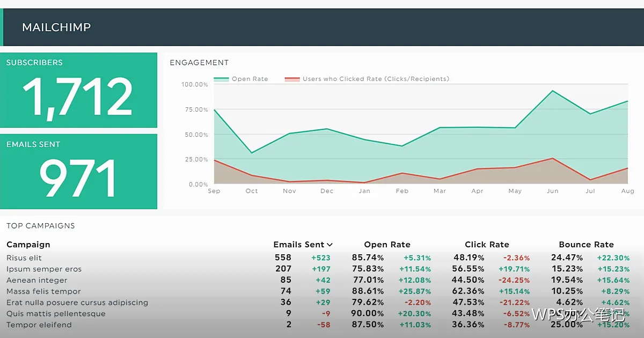Click the -2.36% click rate change

(x=516, y=258)
